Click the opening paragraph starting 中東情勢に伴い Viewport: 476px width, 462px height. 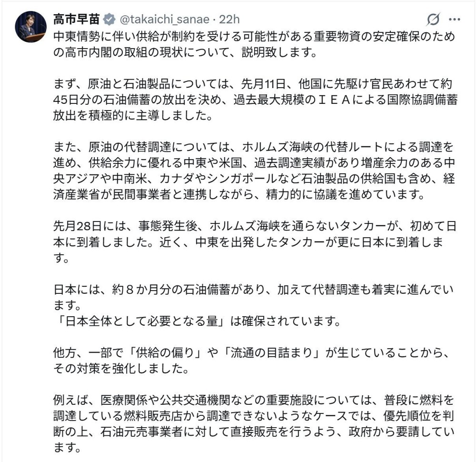click(x=252, y=44)
